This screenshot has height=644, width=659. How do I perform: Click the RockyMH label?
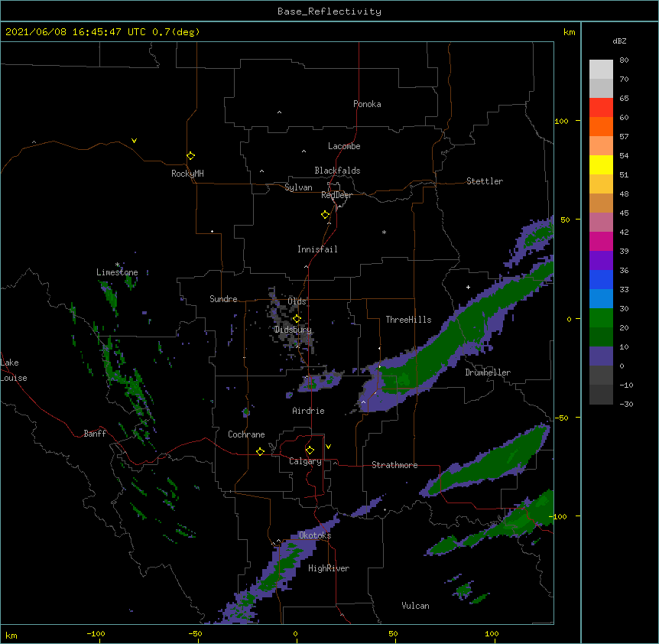click(x=187, y=174)
